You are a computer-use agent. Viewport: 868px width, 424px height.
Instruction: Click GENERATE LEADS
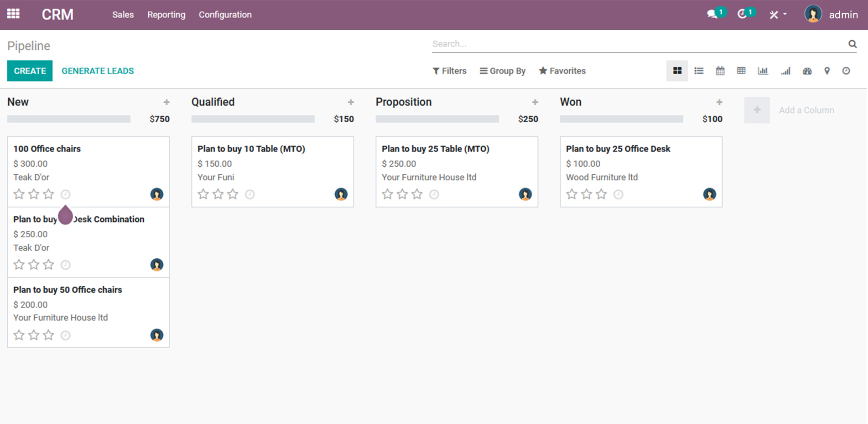coord(98,71)
